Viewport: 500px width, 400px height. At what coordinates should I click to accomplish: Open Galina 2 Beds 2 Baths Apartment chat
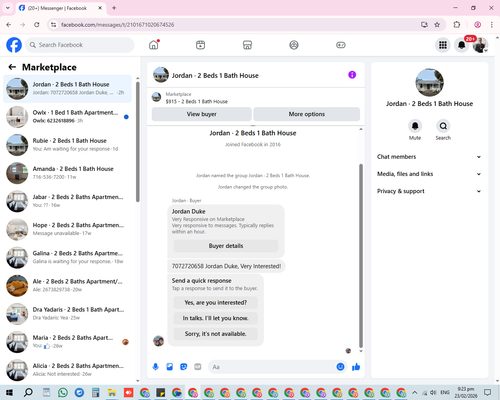pos(68,257)
